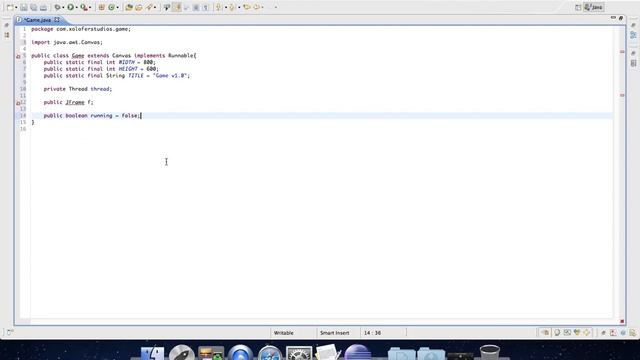Screen dimensions: 640x360
Task: Minimize the editor area
Action: coord(613,18)
